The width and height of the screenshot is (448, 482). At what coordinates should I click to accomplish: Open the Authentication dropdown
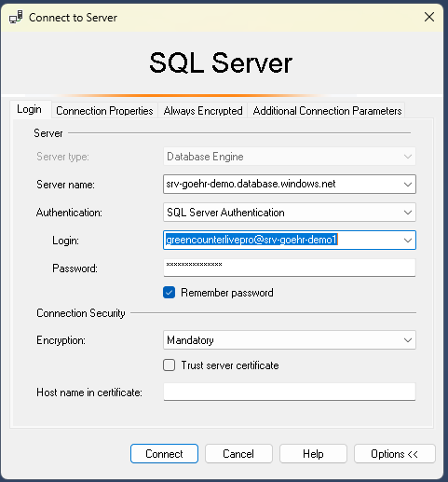tap(290, 213)
